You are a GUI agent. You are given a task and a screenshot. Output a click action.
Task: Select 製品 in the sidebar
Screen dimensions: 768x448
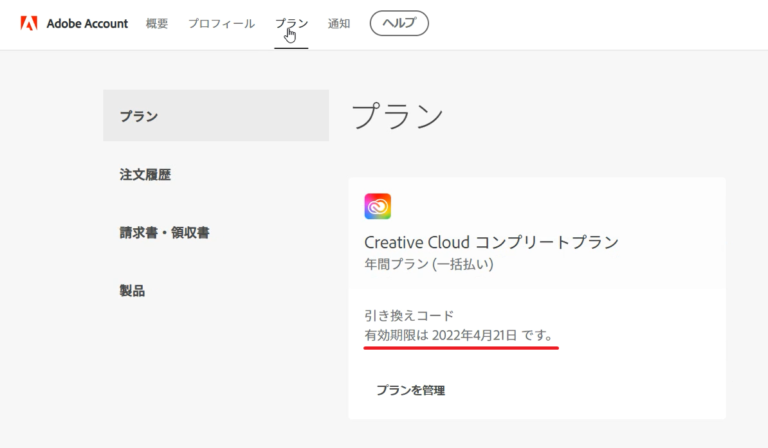(132, 290)
